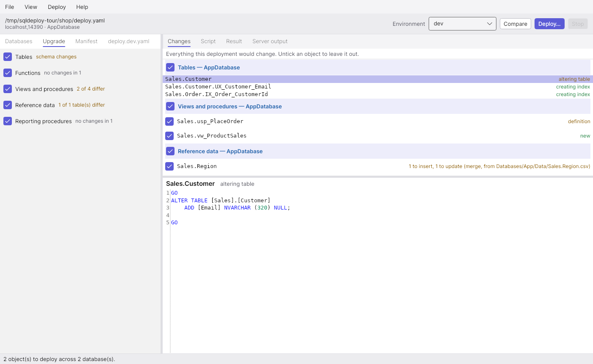Show the Server output tab

270,41
